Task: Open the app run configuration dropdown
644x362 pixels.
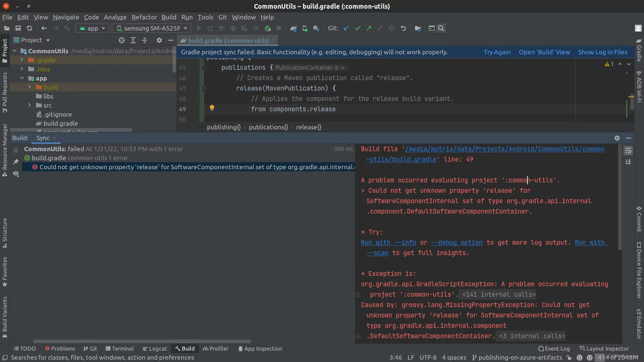Action: (x=92, y=28)
